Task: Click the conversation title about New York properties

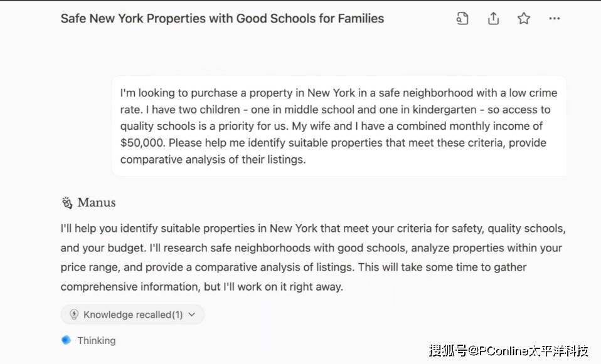Action: click(222, 19)
